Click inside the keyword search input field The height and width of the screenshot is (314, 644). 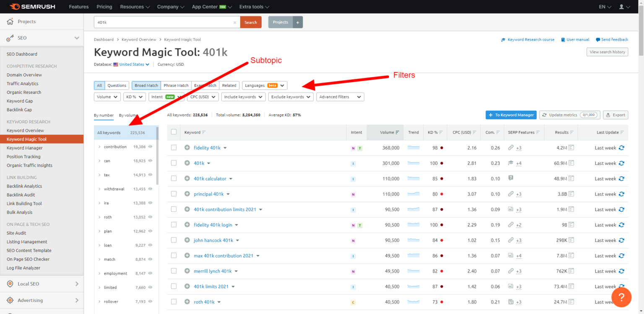click(164, 22)
